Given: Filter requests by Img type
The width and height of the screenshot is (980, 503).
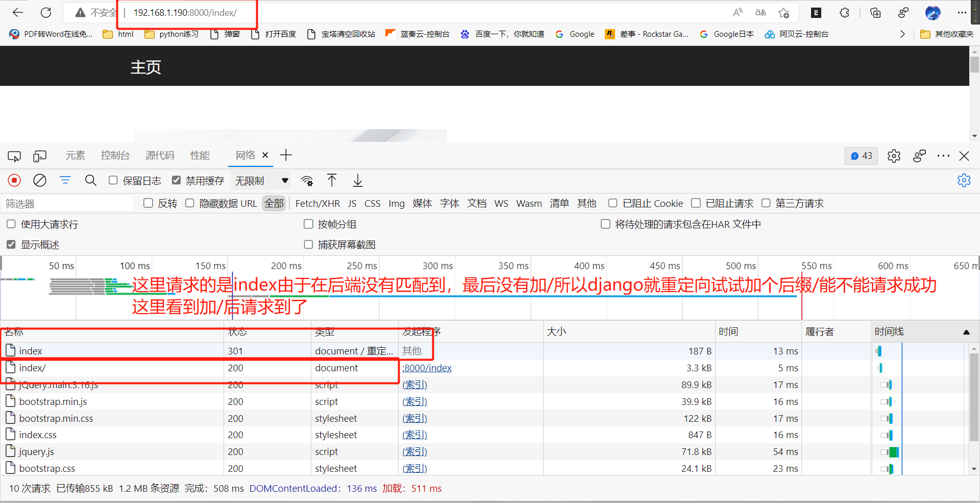Looking at the screenshot, I should pos(397,203).
